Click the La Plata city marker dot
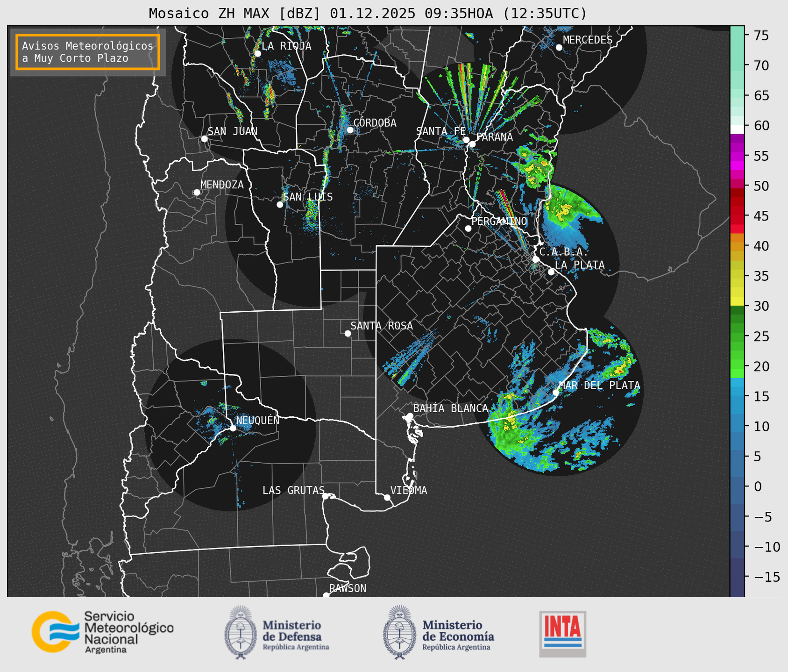 click(551, 272)
